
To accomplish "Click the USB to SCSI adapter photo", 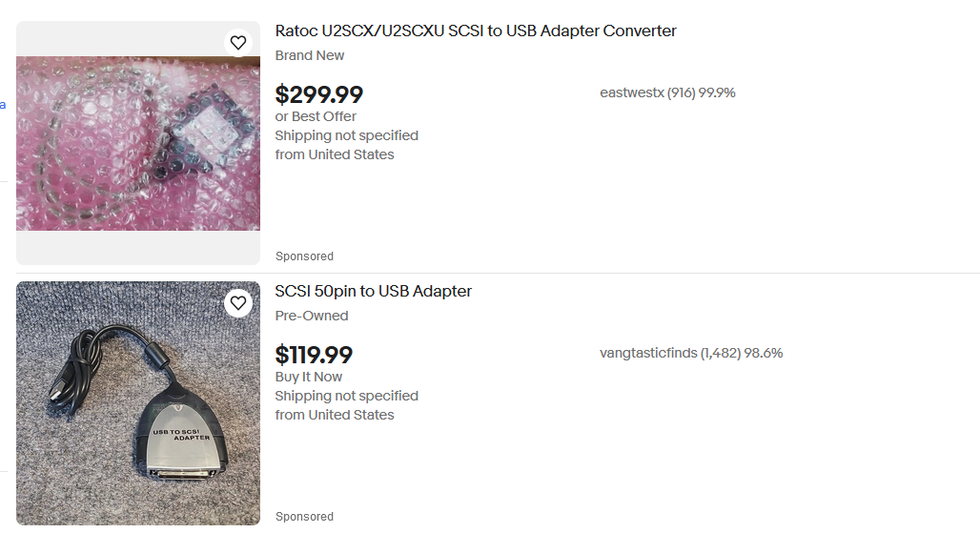I will 137,402.
